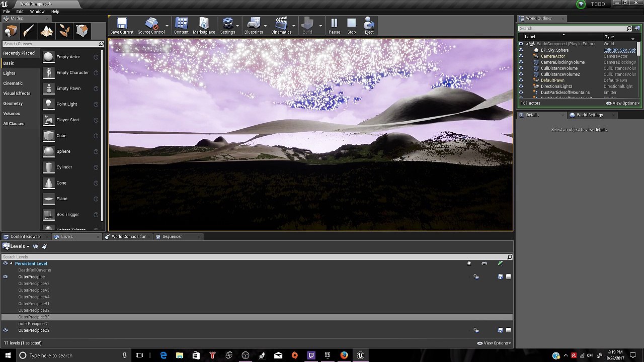Select the Place mode icon
The height and width of the screenshot is (362, 644).
[x=11, y=31]
